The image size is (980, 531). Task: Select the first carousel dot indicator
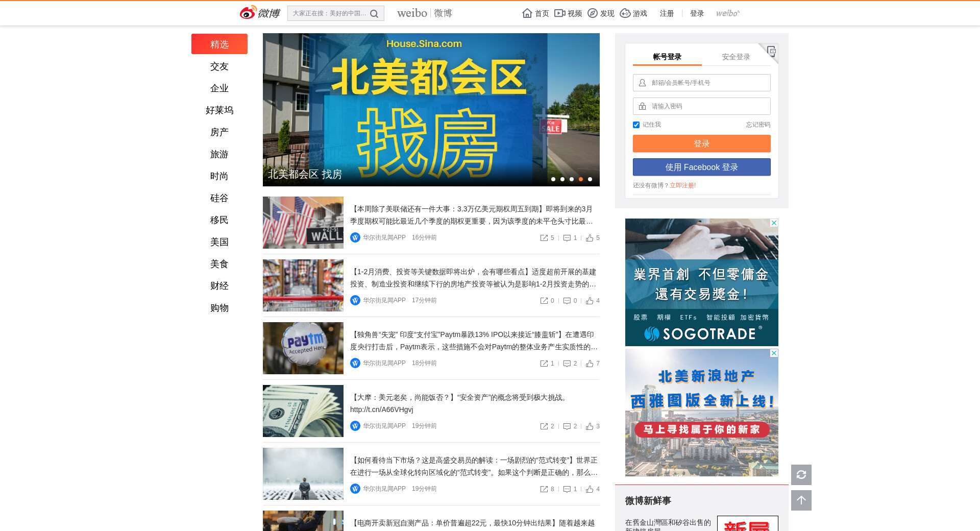point(553,179)
